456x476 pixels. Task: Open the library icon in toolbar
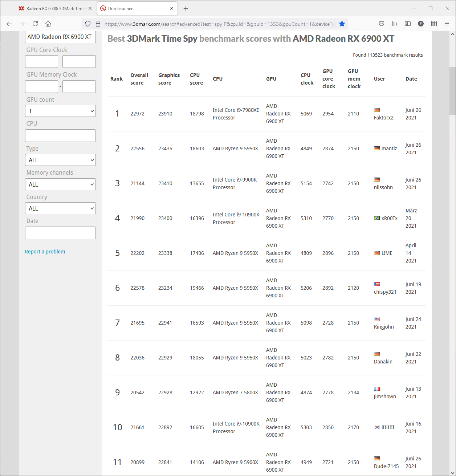pos(395,24)
